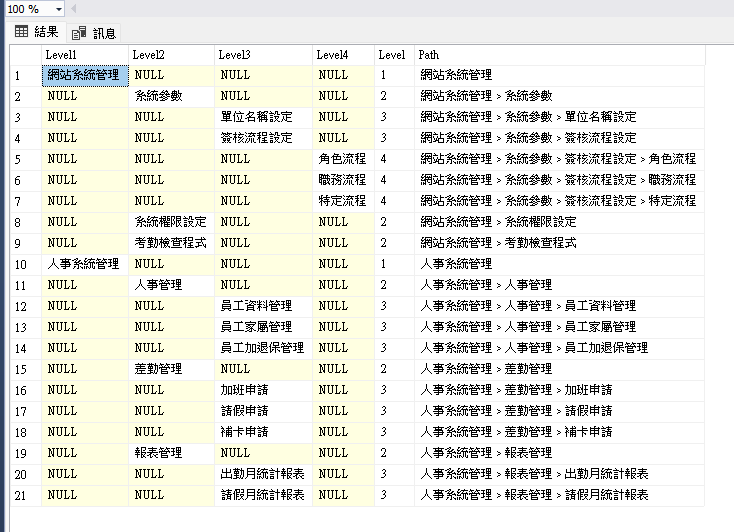Screen dimensions: 734x532
Task: Click the grid select-all corner cell
Action: pos(26,55)
